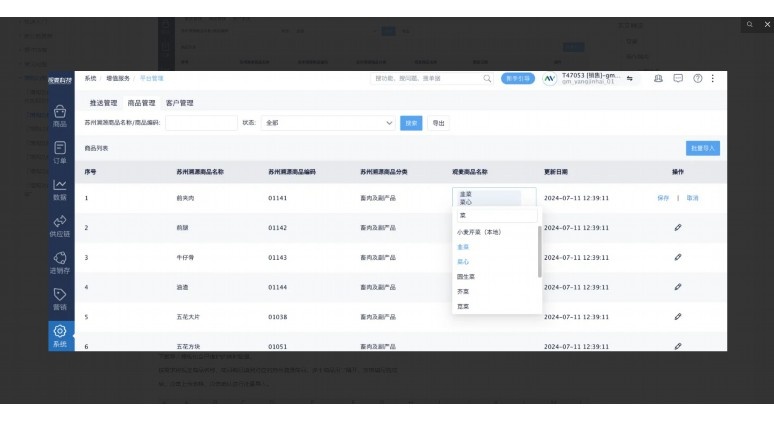Open the 营销 marketing tag icon
774x421 pixels.
click(60, 299)
